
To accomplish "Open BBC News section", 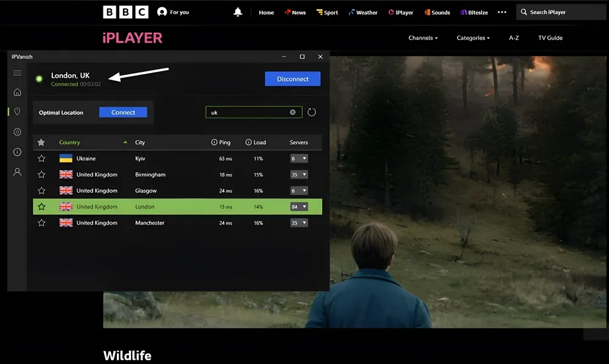I will click(295, 12).
